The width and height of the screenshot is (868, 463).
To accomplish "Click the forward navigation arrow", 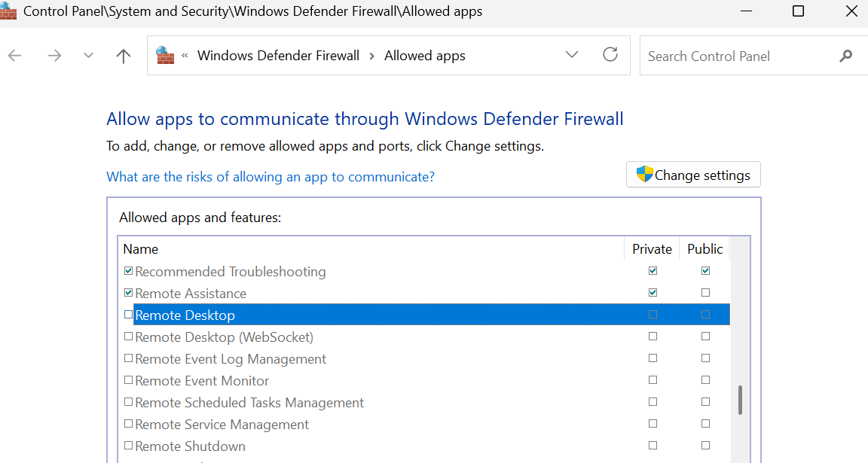I will click(x=54, y=55).
